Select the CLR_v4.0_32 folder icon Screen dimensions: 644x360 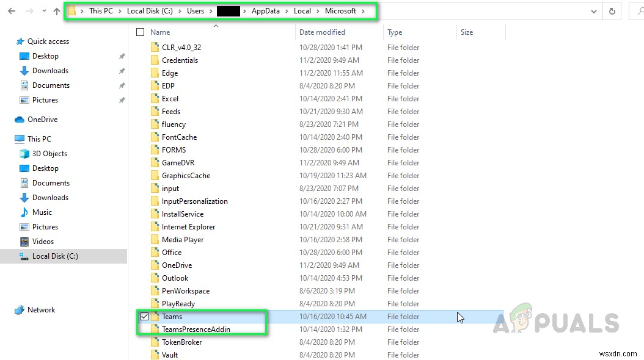(155, 47)
